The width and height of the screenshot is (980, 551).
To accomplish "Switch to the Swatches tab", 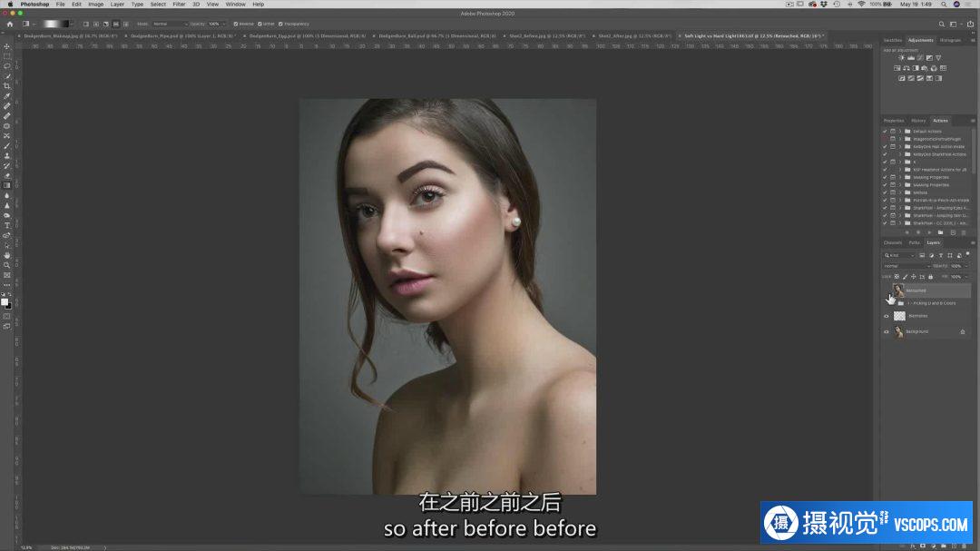I will [893, 40].
